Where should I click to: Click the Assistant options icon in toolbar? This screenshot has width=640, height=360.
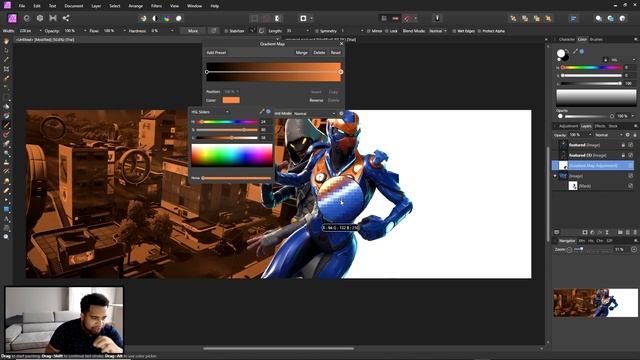pos(437,18)
